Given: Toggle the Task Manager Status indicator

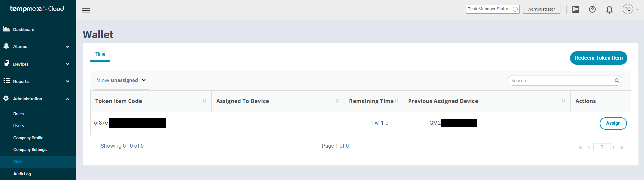Looking at the screenshot, I should point(515,9).
